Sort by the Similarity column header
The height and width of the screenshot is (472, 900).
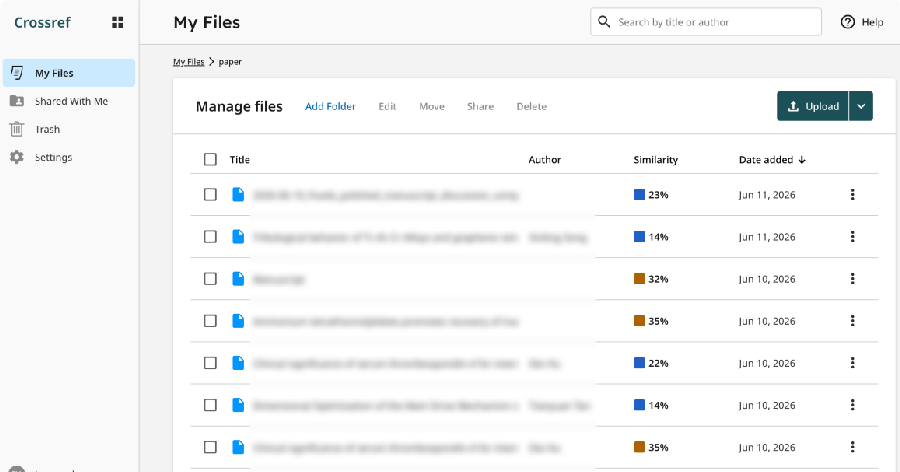tap(655, 160)
